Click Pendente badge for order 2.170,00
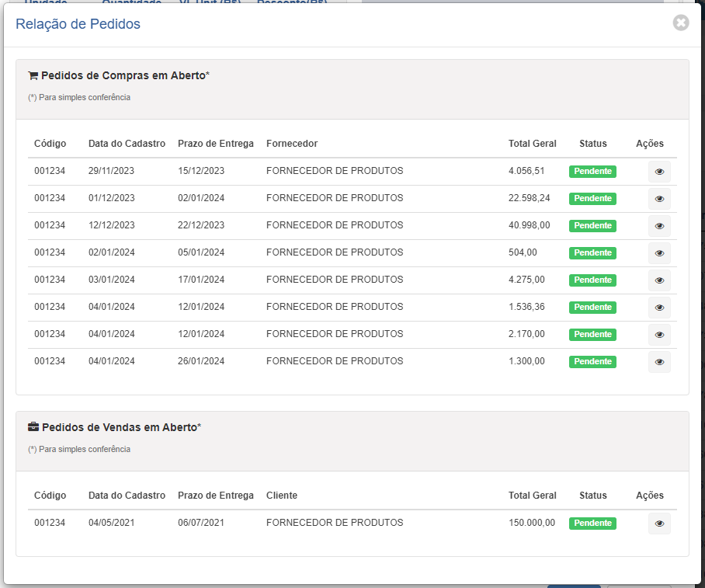 click(x=592, y=334)
